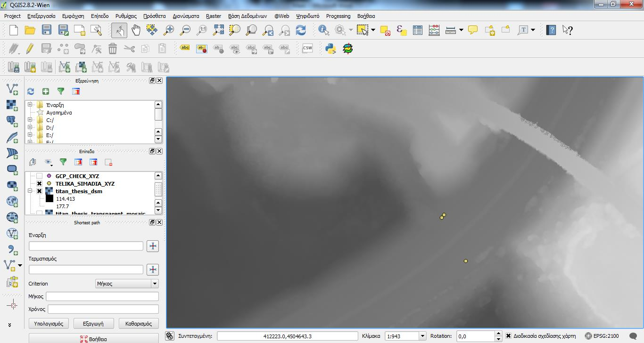
Task: Click the Έναρξη start point input field
Action: click(x=86, y=246)
